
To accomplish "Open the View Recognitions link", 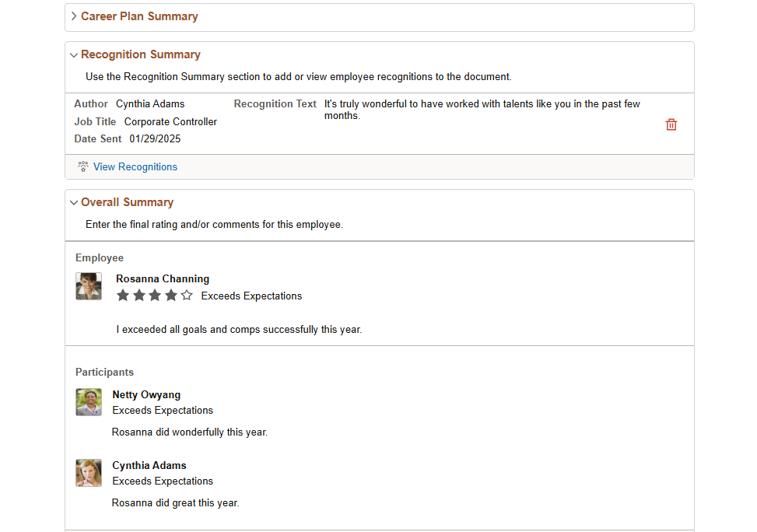I will [x=135, y=166].
